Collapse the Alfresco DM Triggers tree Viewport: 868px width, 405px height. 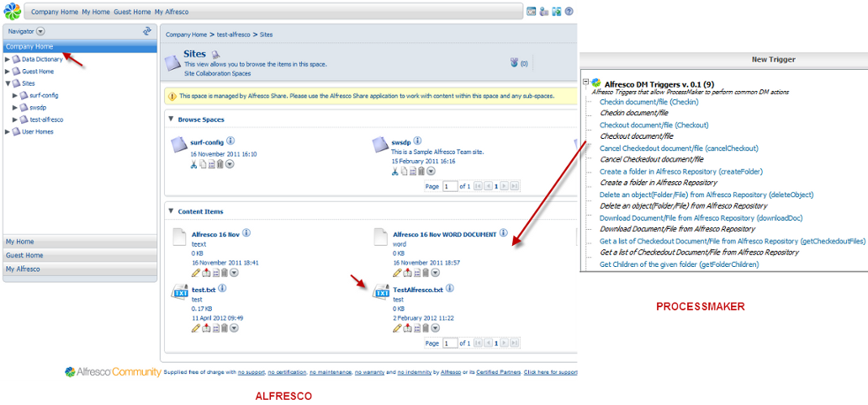[585, 83]
